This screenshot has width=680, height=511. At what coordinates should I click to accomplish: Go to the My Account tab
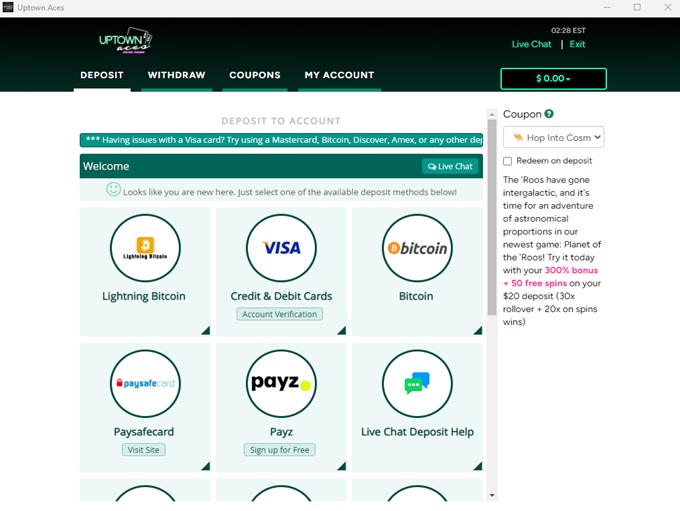pyautogui.click(x=339, y=75)
